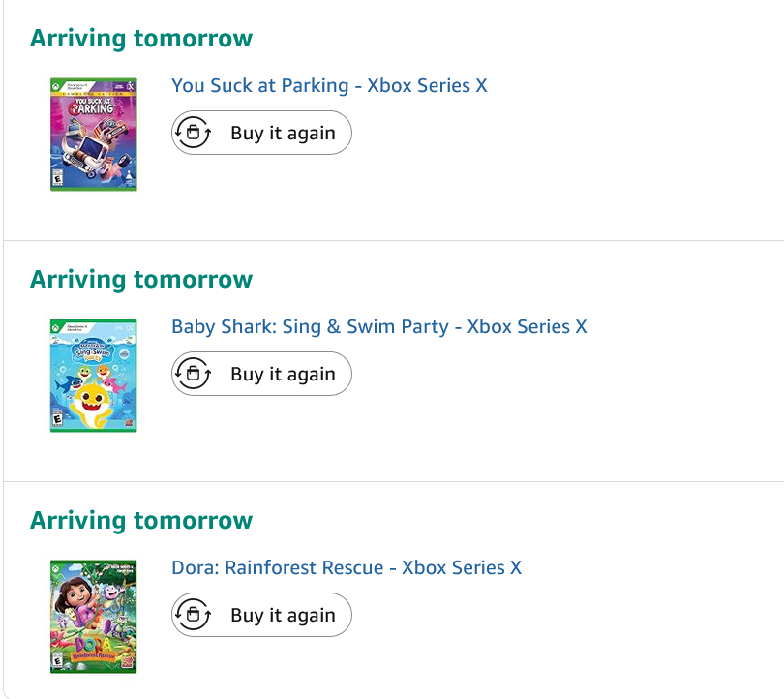
Task: Select Baby Shark game cover thumbnail
Action: (94, 375)
